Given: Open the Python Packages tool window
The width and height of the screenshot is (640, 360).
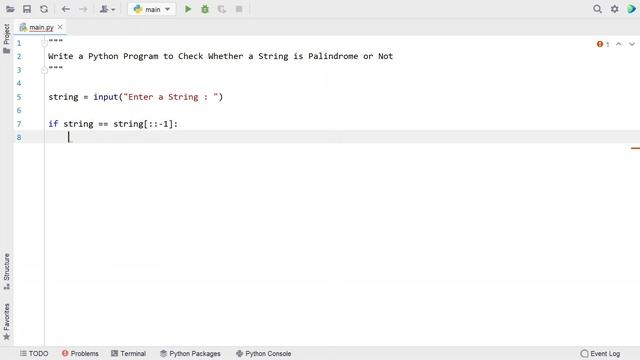Looking at the screenshot, I should coord(190,353).
